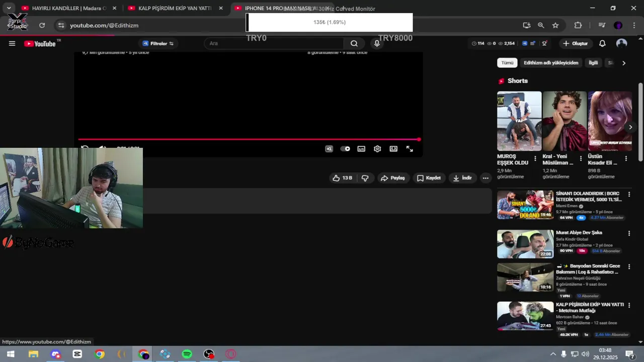This screenshot has height=362, width=644.
Task: Open the Üstün Kısadır Eli short
Action: 610,121
